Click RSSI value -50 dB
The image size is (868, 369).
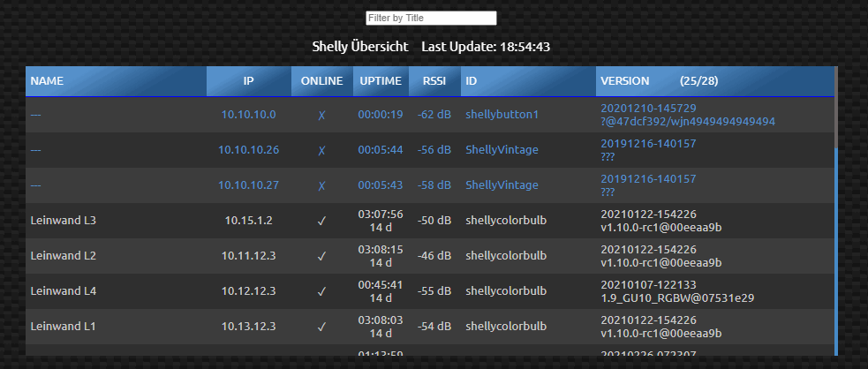pyautogui.click(x=434, y=221)
